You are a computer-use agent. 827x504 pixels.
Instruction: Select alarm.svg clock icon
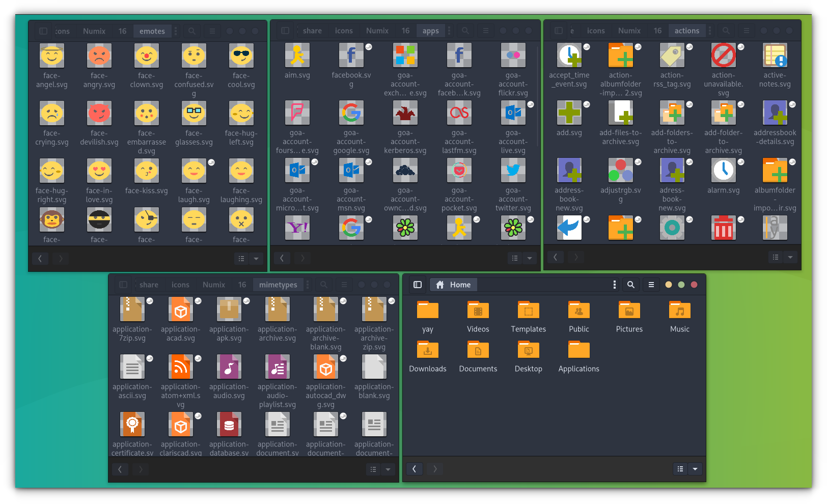click(724, 171)
